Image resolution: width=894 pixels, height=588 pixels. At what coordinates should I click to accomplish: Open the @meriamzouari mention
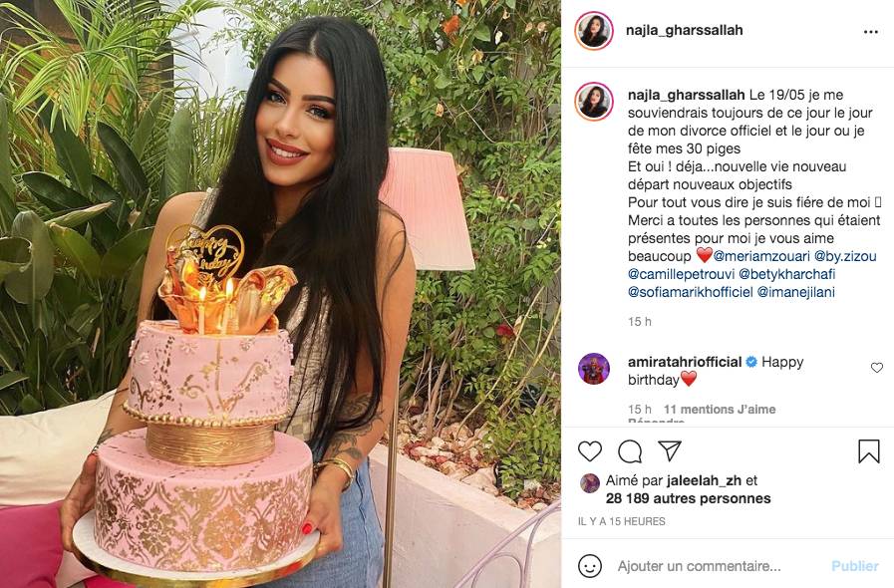pyautogui.click(x=761, y=256)
